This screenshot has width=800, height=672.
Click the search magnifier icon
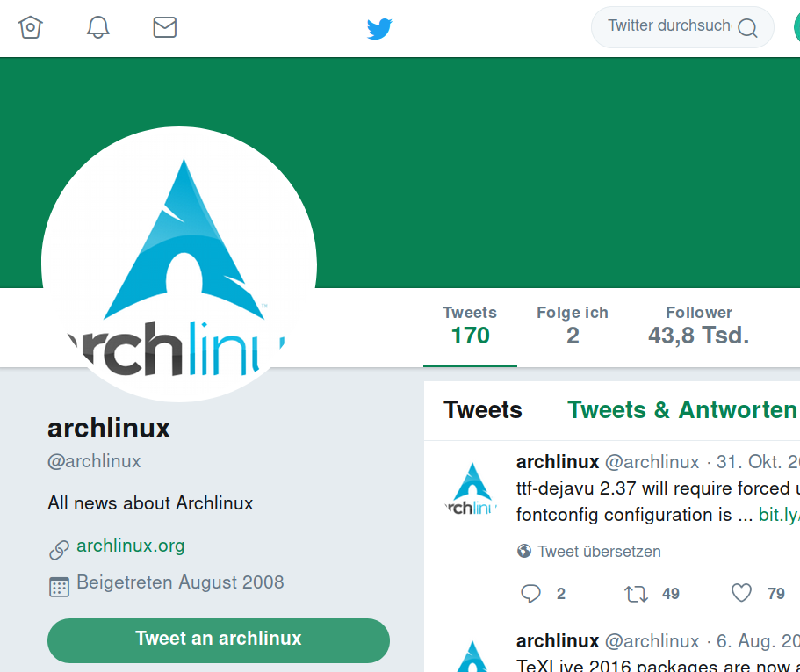pyautogui.click(x=747, y=27)
